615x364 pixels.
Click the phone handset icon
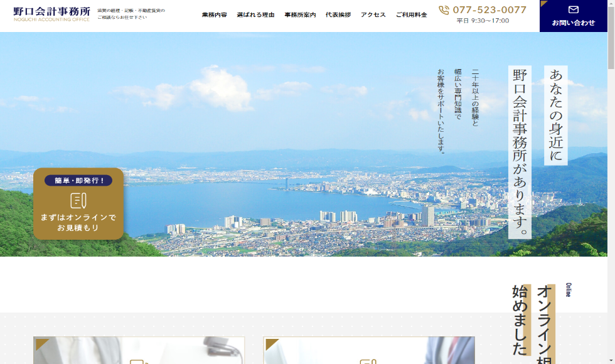(x=444, y=10)
